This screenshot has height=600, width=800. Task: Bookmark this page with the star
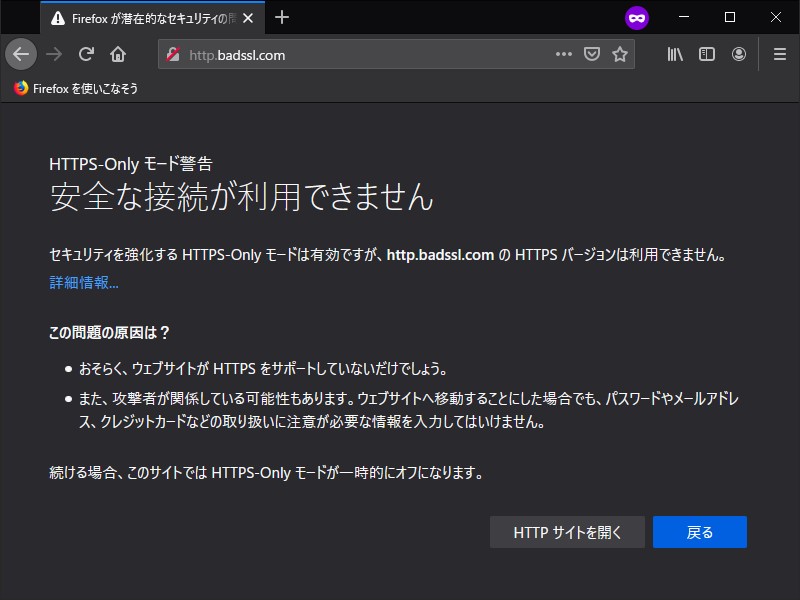[x=620, y=54]
